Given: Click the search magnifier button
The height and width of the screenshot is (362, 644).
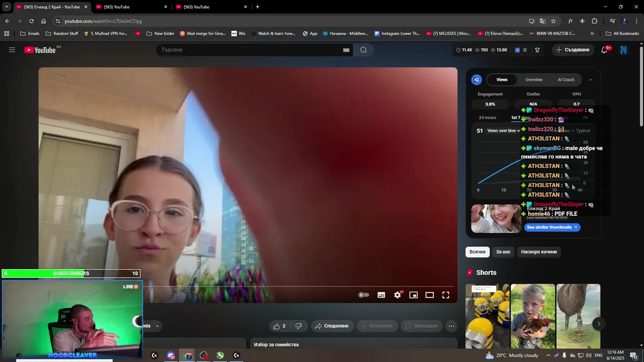Looking at the screenshot, I should pyautogui.click(x=363, y=50).
